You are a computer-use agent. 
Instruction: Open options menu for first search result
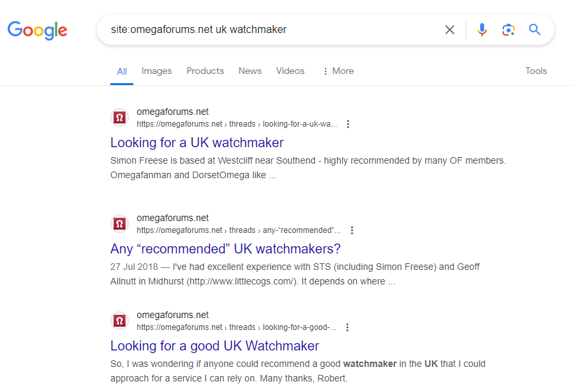[x=348, y=124]
